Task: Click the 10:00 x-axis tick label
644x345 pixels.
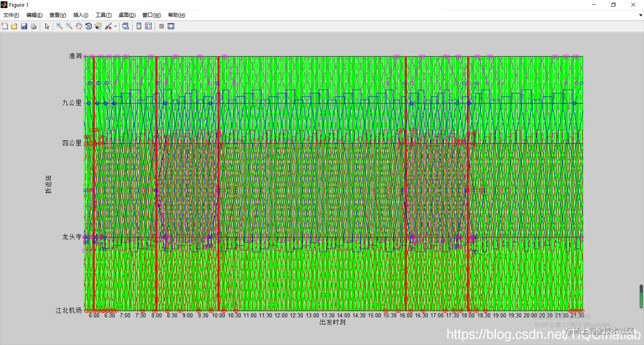Action: coord(218,316)
